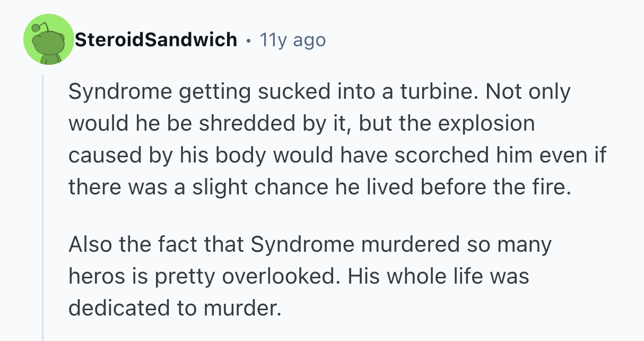Click the word "shredded" in the comment
644x341 pixels.
click(x=240, y=123)
